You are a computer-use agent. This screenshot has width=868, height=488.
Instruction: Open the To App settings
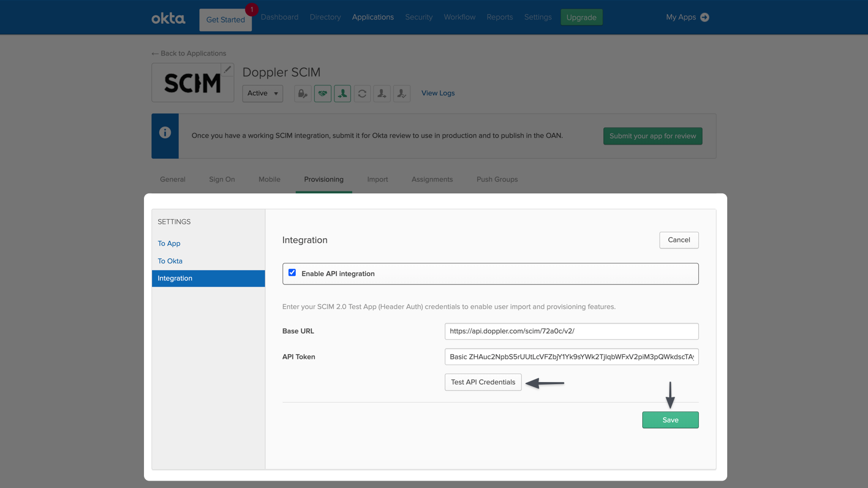point(169,243)
